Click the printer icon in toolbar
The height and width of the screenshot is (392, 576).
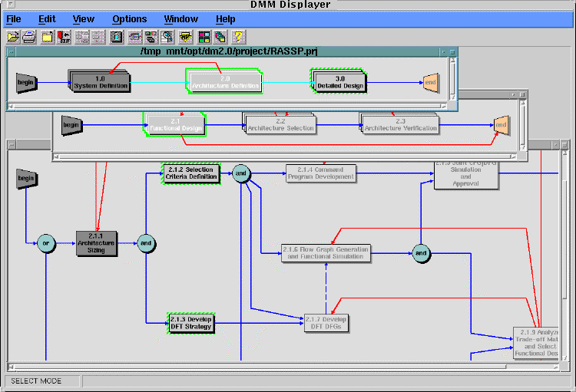pos(29,36)
